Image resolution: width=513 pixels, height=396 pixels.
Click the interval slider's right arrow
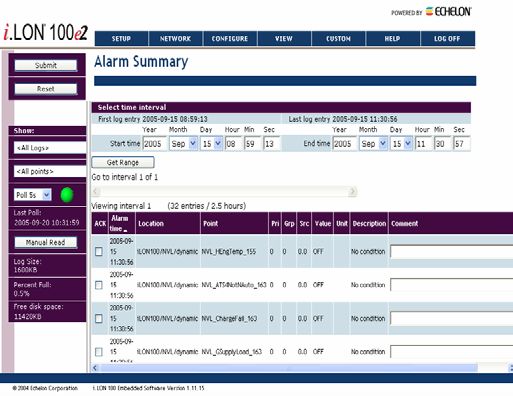pos(353,191)
